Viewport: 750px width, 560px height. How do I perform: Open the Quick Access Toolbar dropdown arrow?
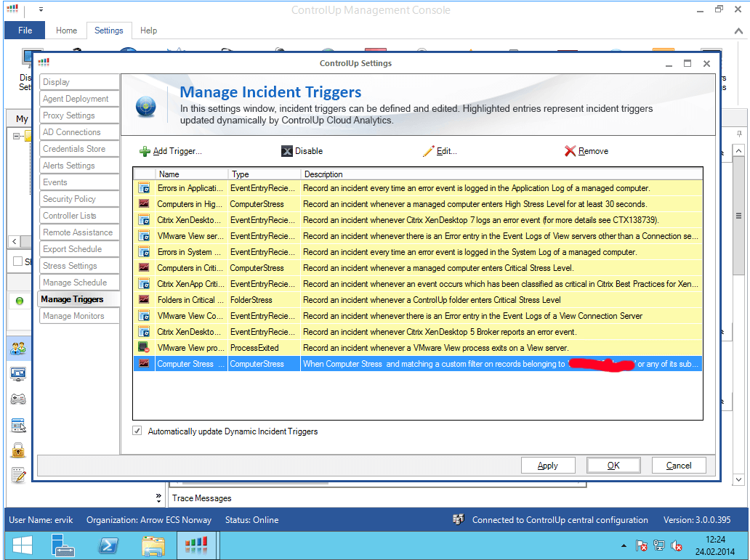(x=41, y=9)
